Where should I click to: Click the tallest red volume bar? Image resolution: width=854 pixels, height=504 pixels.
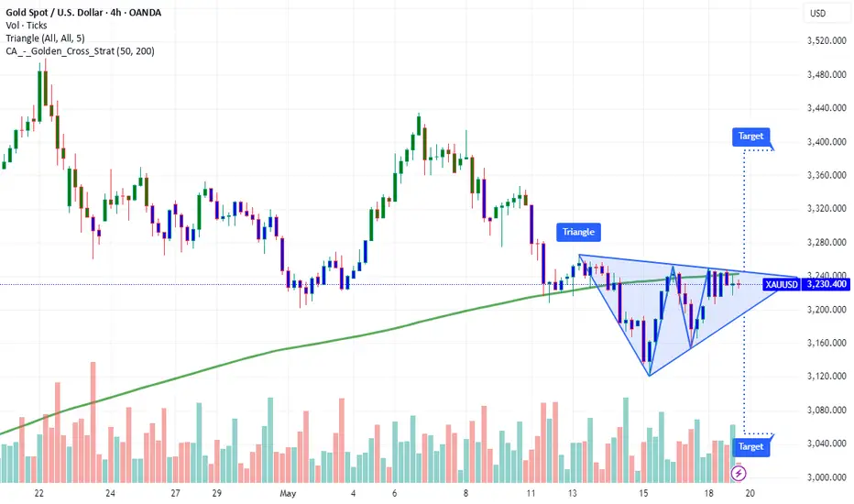[x=93, y=422]
